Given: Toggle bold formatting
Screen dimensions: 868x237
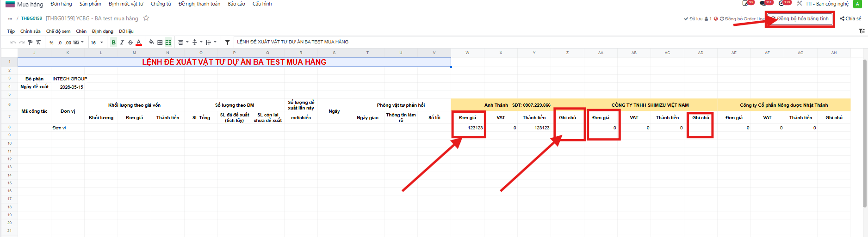Looking at the screenshot, I should coord(114,43).
